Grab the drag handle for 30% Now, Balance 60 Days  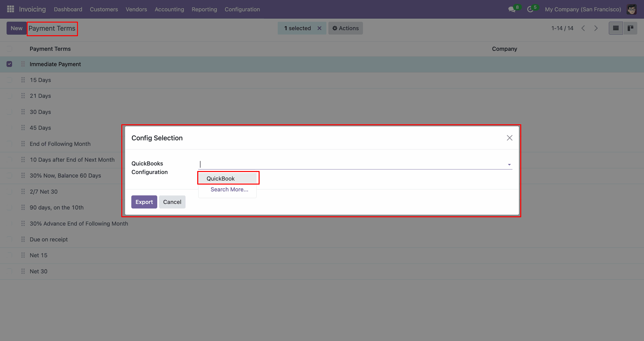(x=23, y=176)
